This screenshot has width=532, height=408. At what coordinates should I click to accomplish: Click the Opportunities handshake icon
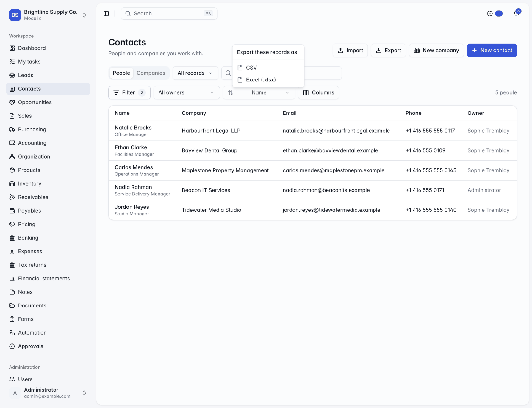tap(12, 102)
